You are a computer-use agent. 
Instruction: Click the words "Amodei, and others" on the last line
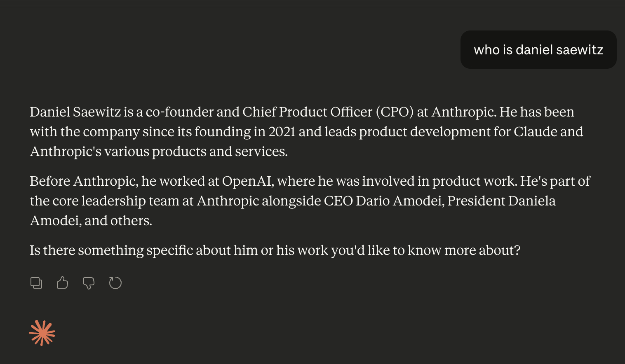click(91, 221)
